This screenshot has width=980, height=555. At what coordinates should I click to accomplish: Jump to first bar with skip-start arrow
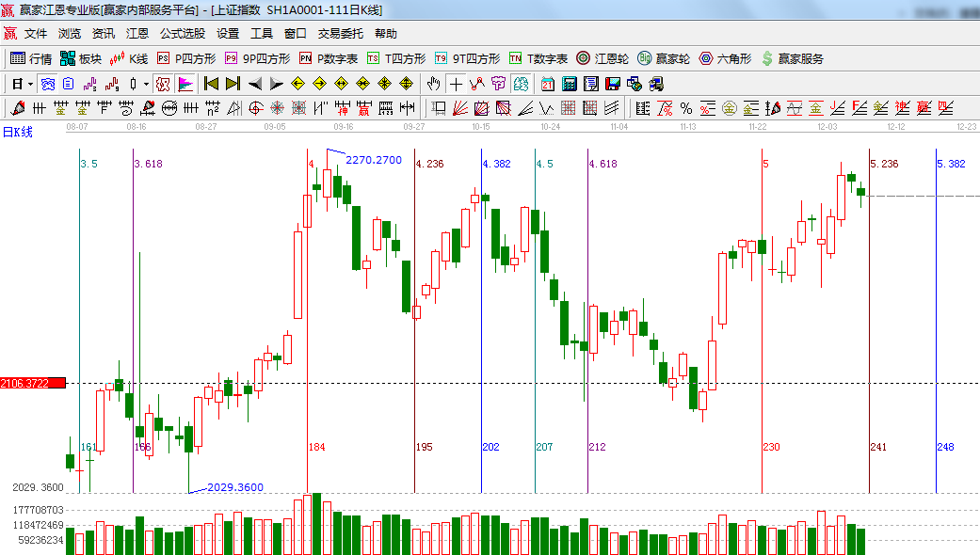point(211,84)
